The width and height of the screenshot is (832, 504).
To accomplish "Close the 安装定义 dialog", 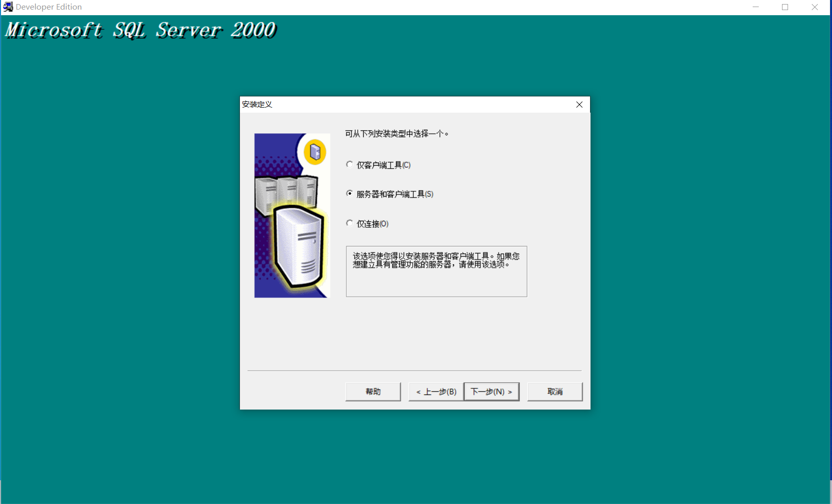I will point(579,105).
